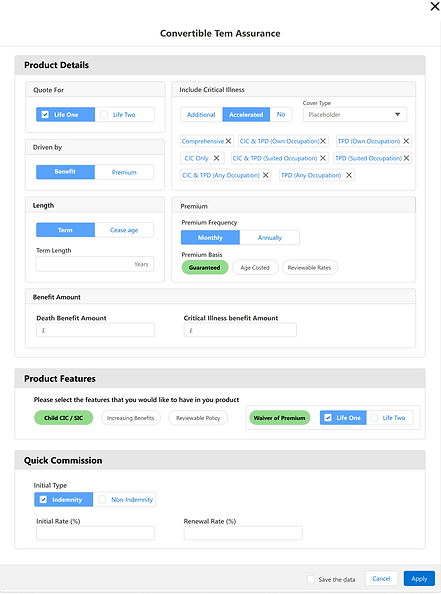This screenshot has width=441, height=594.
Task: Remove the Comprehensive tag with its X
Action: [x=228, y=141]
